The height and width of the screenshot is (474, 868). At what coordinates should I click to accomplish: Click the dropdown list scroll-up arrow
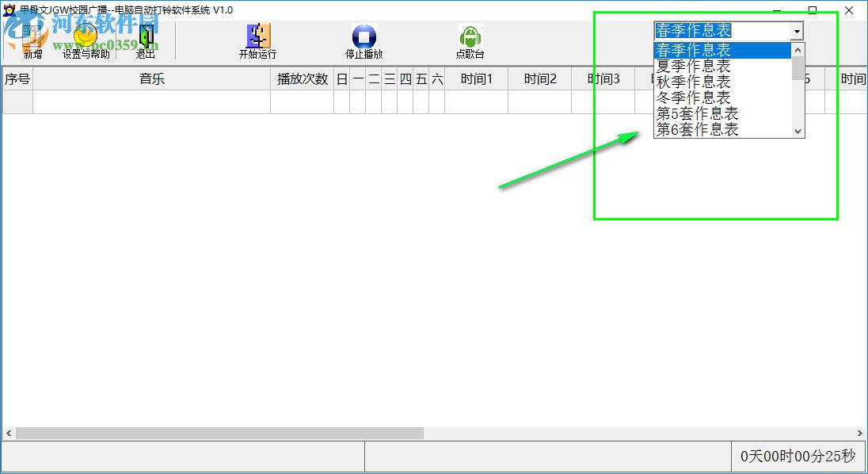798,50
